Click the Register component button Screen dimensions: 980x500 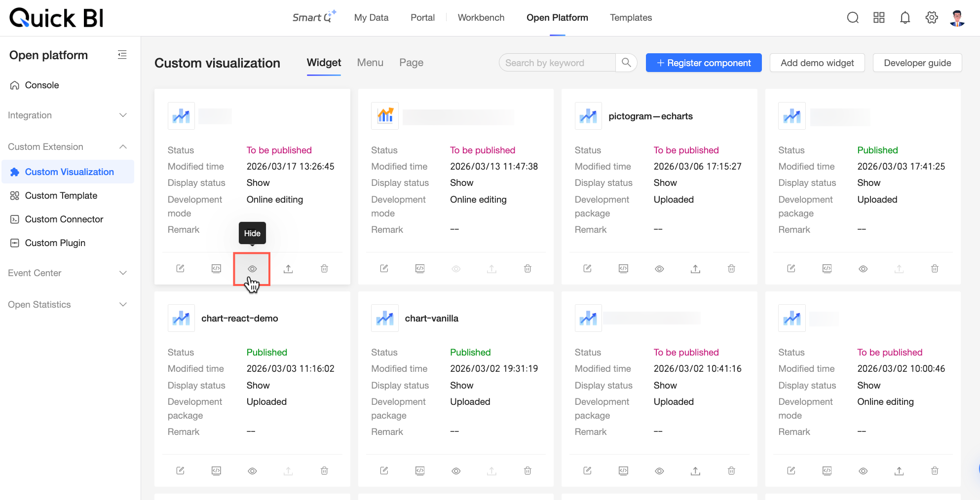tap(704, 63)
